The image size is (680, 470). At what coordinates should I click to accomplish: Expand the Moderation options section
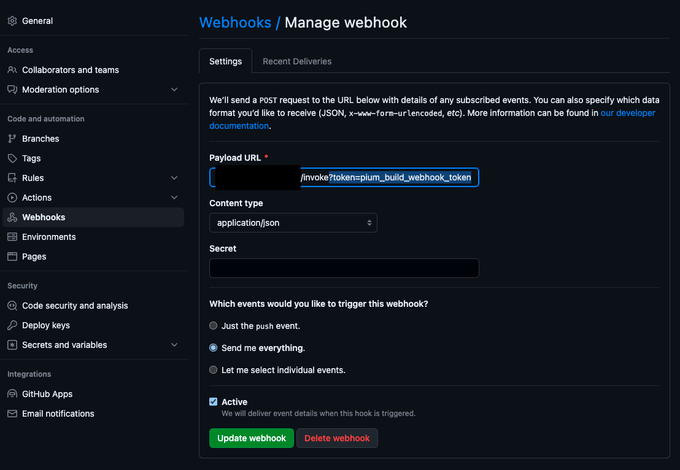tap(174, 90)
